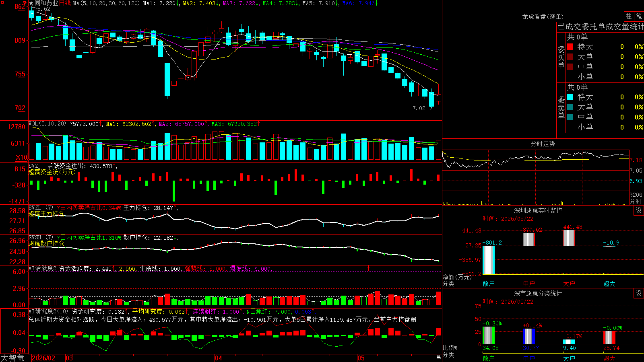Screen dimensions: 644x362
Task: Click the 龙虎看盘(逐单) panel title
Action: pos(543,16)
